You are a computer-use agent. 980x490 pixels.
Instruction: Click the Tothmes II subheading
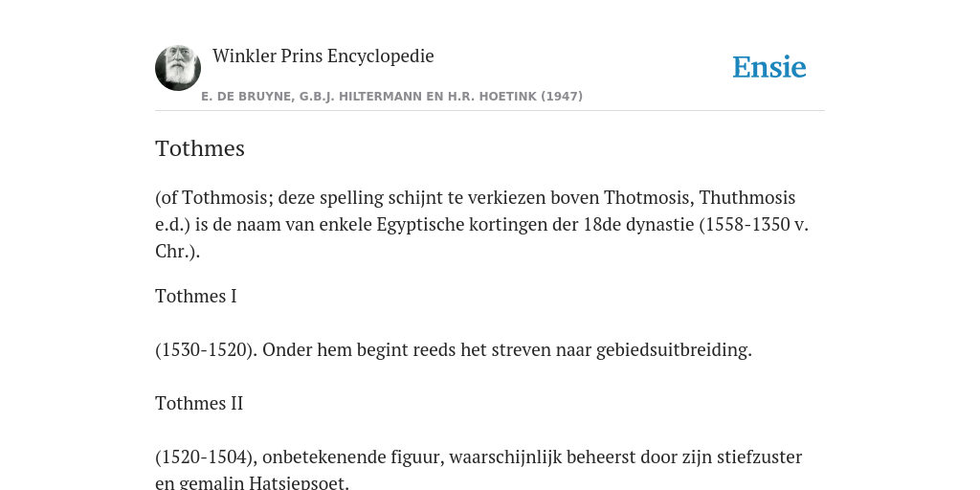pos(199,403)
